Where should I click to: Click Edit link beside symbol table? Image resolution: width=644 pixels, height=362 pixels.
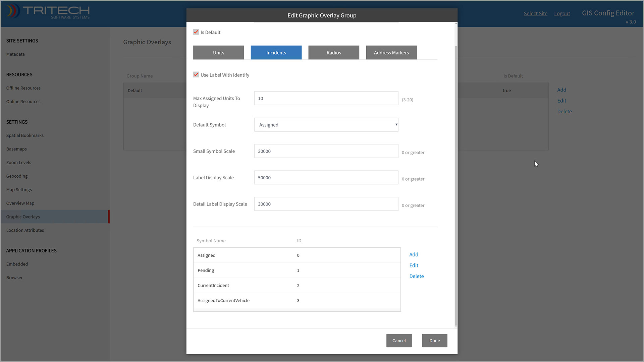tap(414, 265)
